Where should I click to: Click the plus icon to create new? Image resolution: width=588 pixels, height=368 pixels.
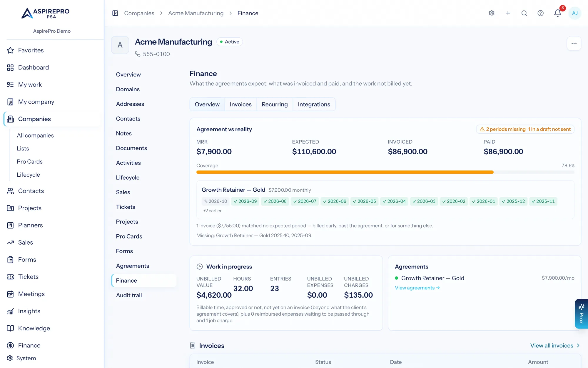pyautogui.click(x=508, y=13)
